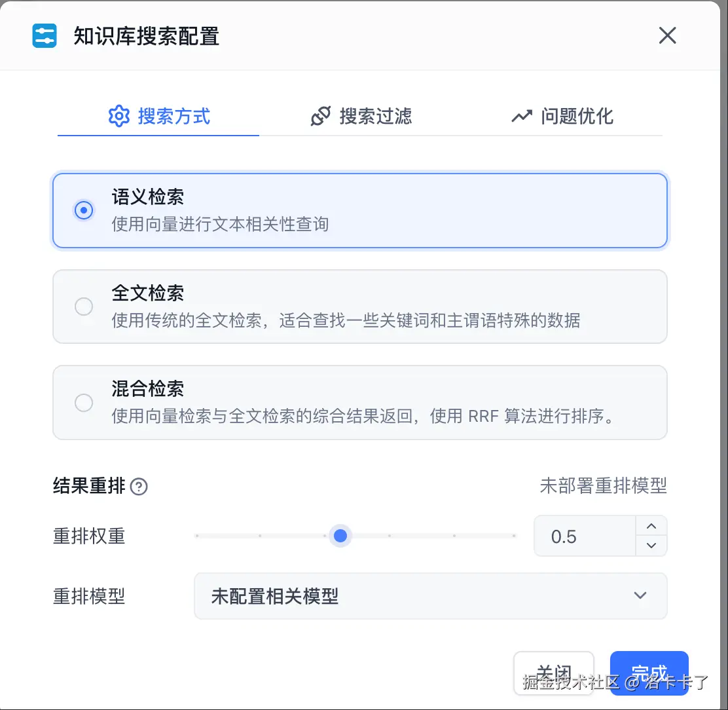Screen dimensions: 728x710
Task: Click the link icon beside 搜索过滤
Action: [x=321, y=116]
